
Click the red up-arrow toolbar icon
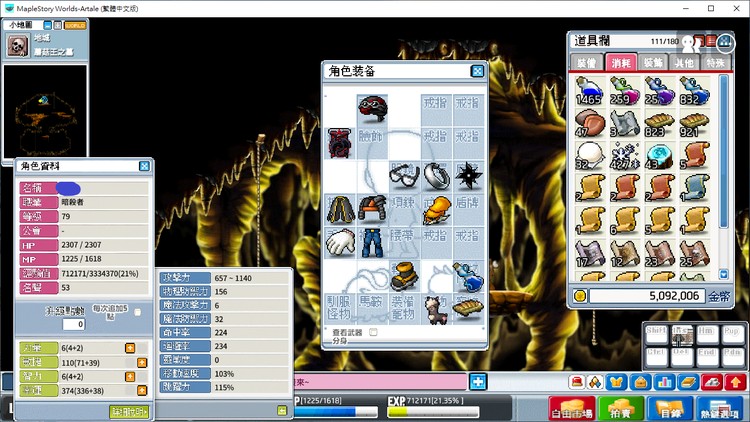coord(735,382)
